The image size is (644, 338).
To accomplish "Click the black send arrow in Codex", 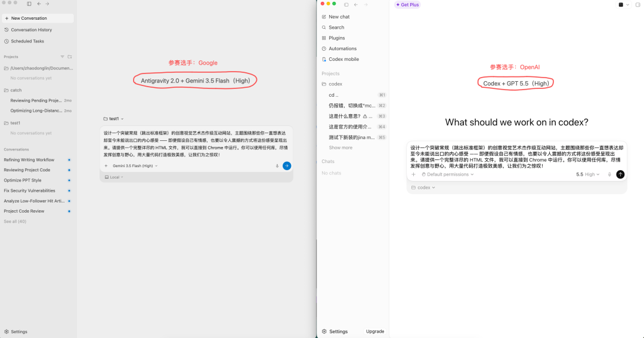I will coord(620,174).
